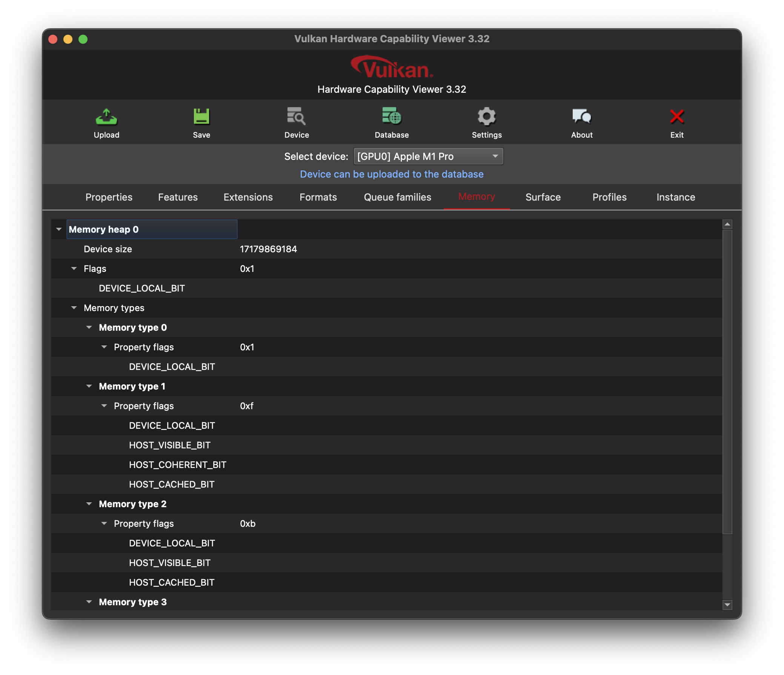Select DEVICE_LOCAL_BIT under Memory type 1

172,425
